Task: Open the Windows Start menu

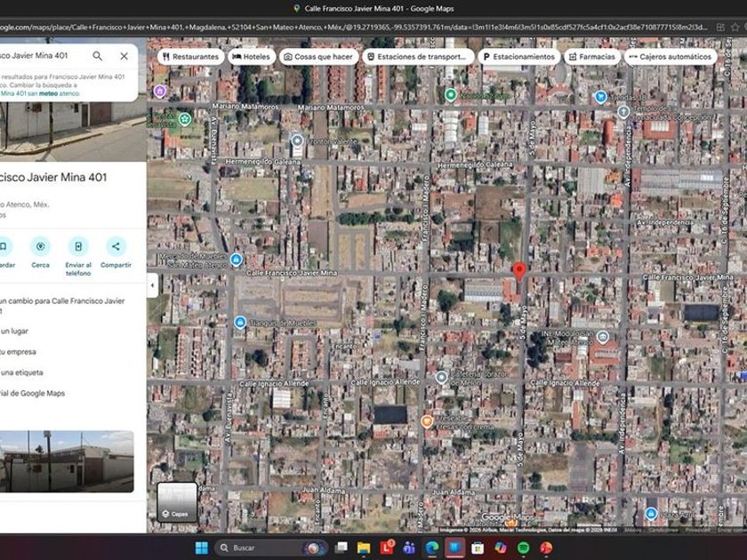Action: click(201, 548)
